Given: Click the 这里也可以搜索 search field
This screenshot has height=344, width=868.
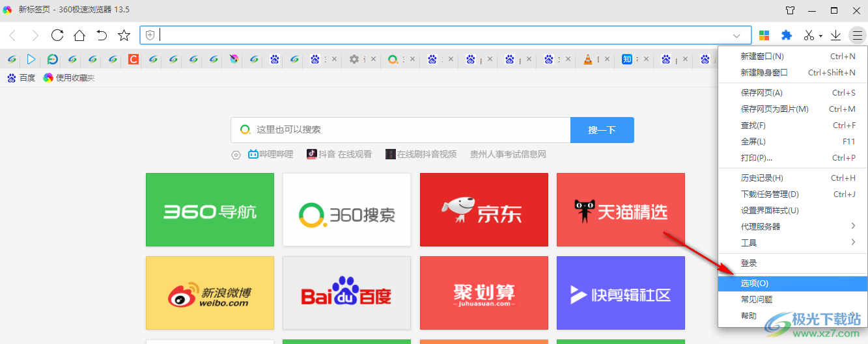Looking at the screenshot, I should pyautogui.click(x=400, y=130).
